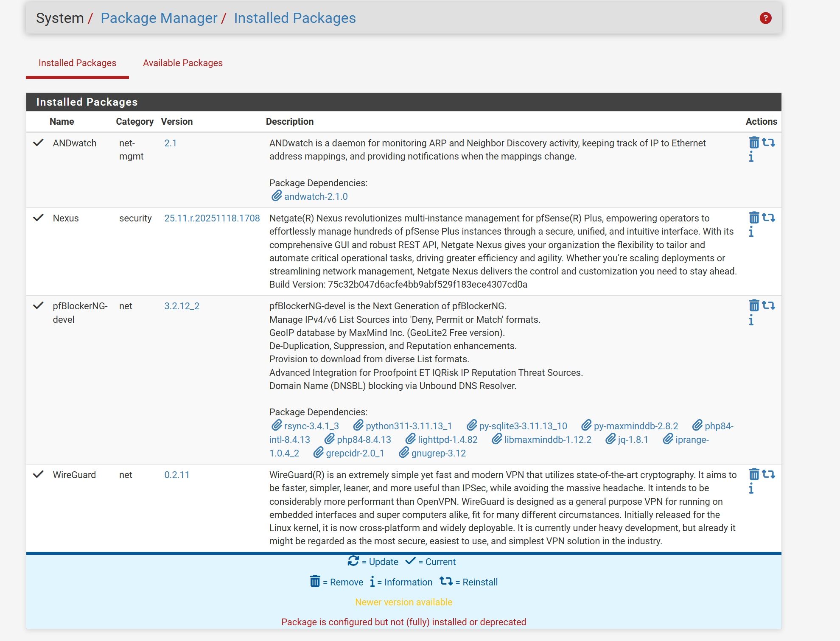This screenshot has height=641, width=840.
Task: Open the andwatch-2.1.0 dependency link
Action: [316, 197]
